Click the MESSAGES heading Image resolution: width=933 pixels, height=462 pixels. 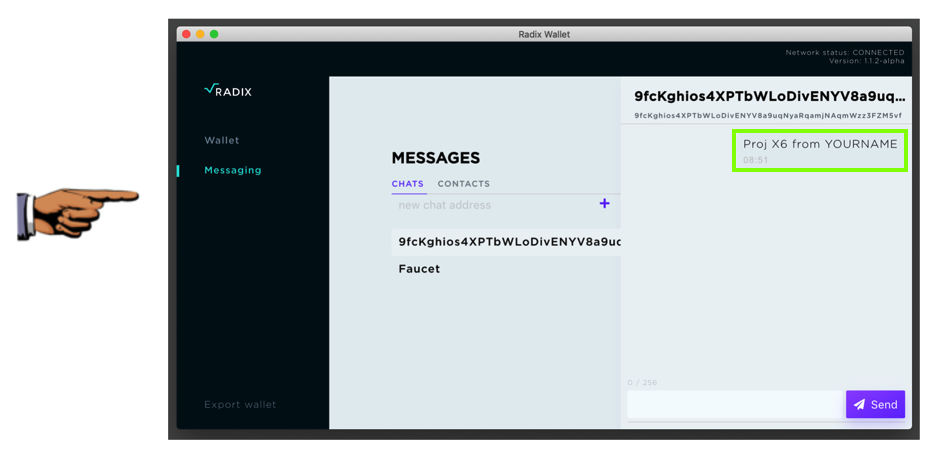point(436,158)
